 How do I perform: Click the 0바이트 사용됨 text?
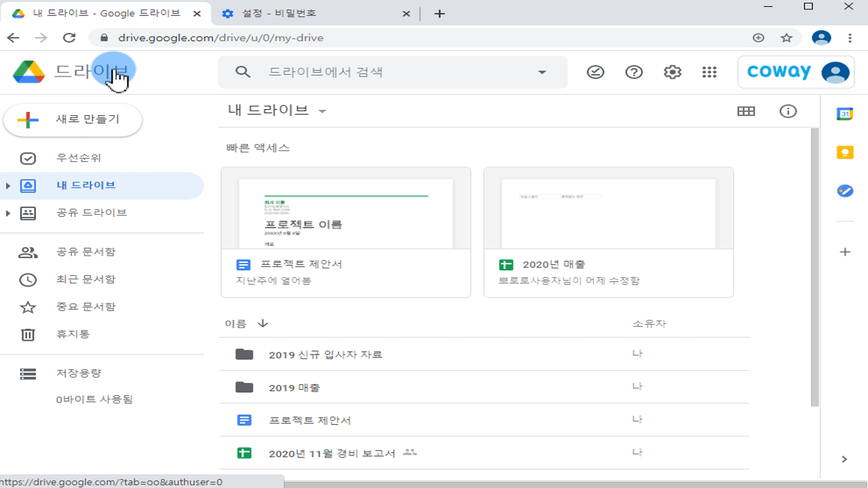coord(94,399)
